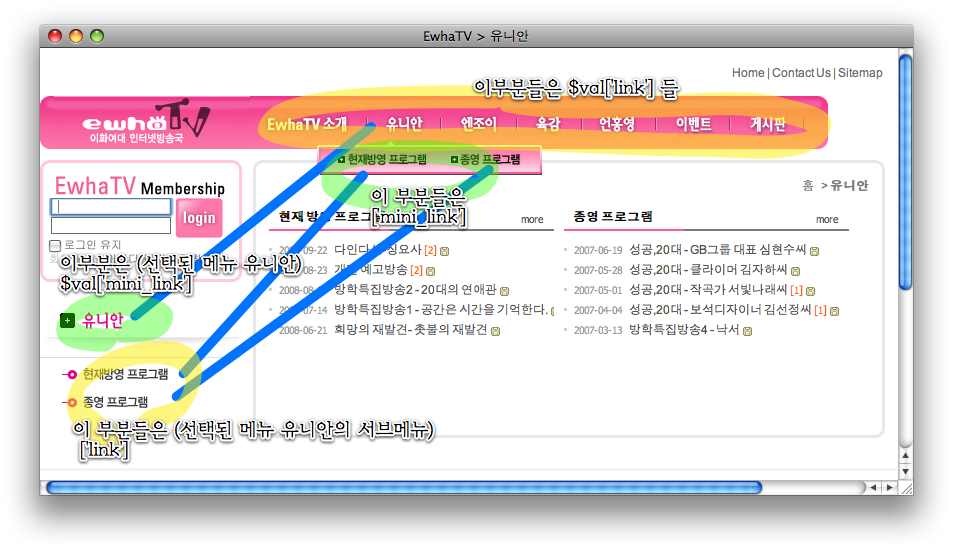Viewport: 953px width, 550px height.
Task: Select 종영 프로그램 in the pink submenu
Action: point(490,159)
